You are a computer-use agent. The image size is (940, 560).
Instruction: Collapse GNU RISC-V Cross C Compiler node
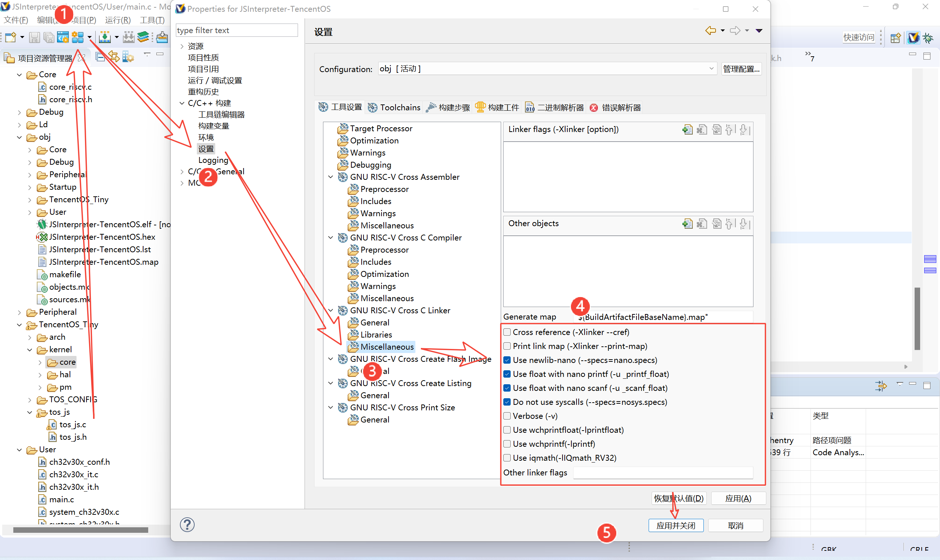point(331,238)
